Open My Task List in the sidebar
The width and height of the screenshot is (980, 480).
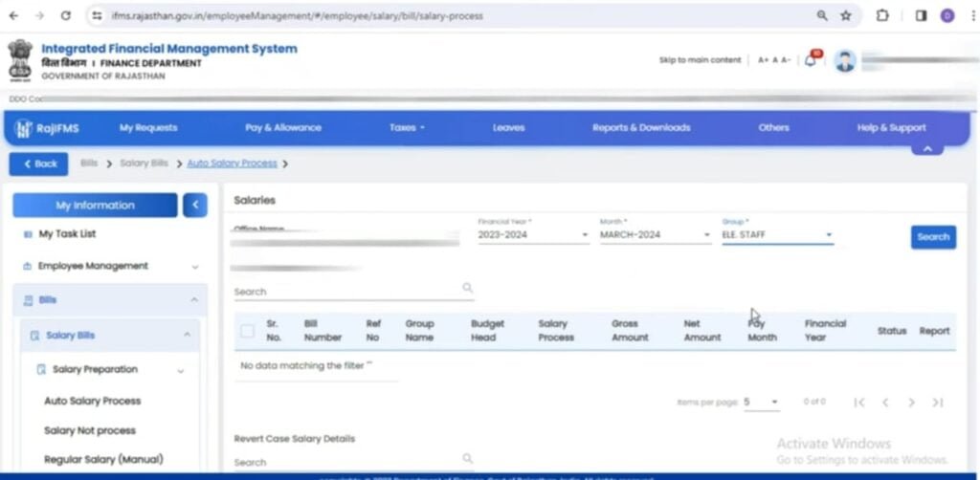coord(68,234)
